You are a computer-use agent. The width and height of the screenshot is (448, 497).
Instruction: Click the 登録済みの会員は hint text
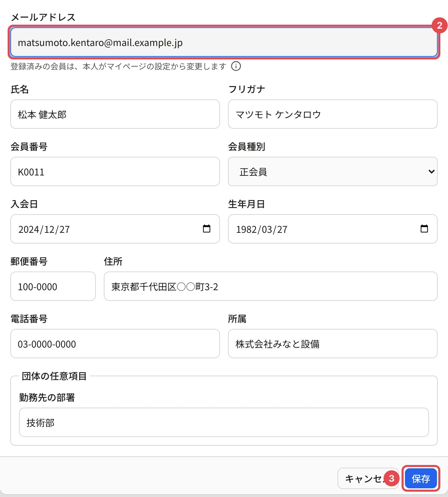(x=119, y=66)
